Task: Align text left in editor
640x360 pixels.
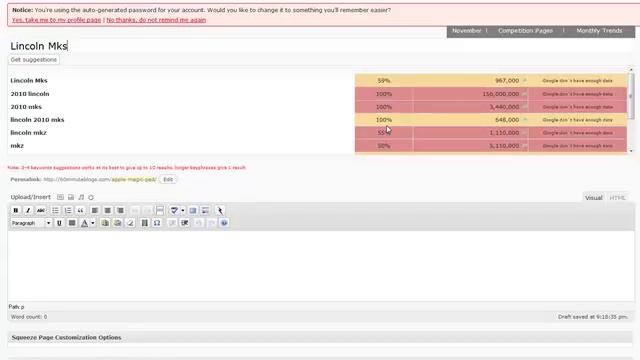Action: coord(95,210)
